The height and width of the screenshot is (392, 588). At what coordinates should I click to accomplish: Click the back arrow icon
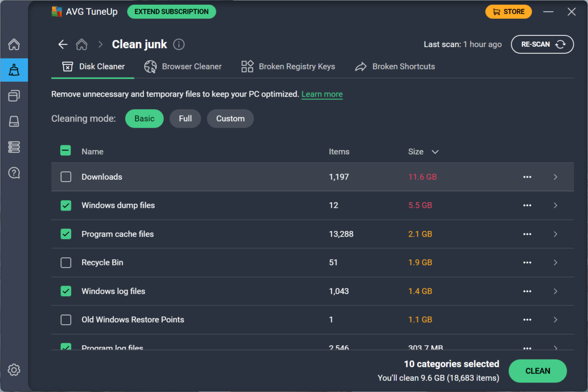point(63,44)
